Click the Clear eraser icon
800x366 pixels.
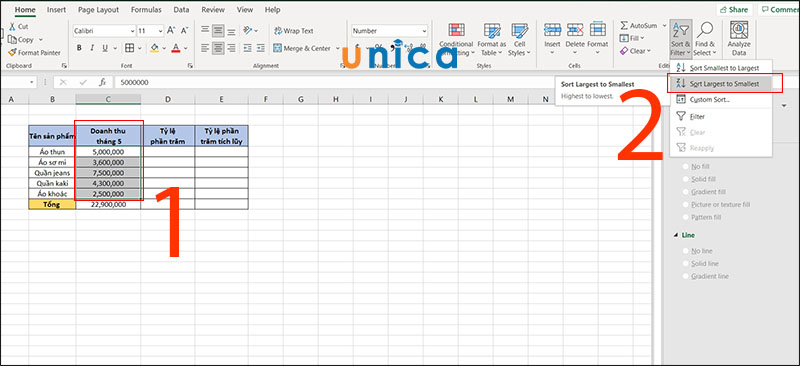tap(624, 51)
